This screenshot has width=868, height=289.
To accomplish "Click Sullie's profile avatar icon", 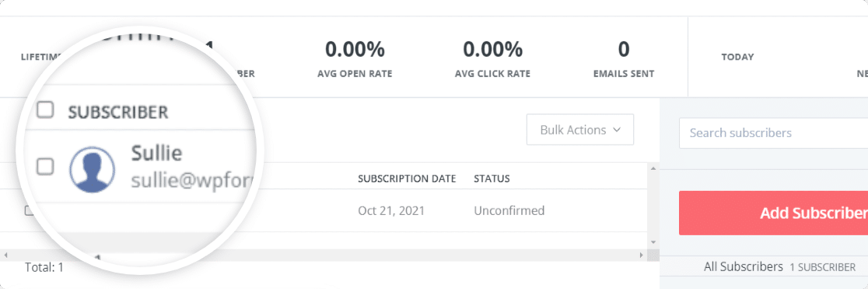I will 92,171.
